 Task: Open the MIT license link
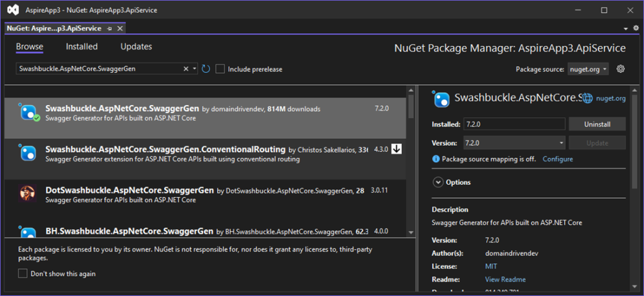coord(491,266)
